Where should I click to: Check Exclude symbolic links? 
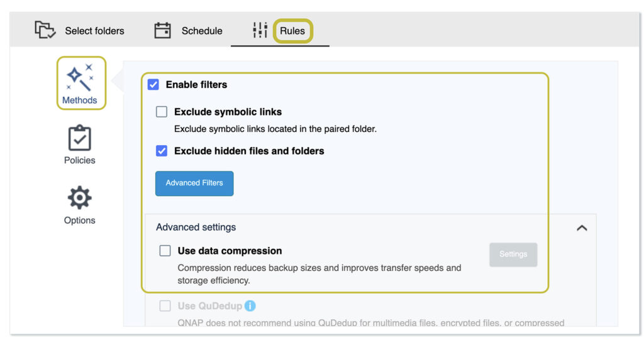click(x=162, y=112)
